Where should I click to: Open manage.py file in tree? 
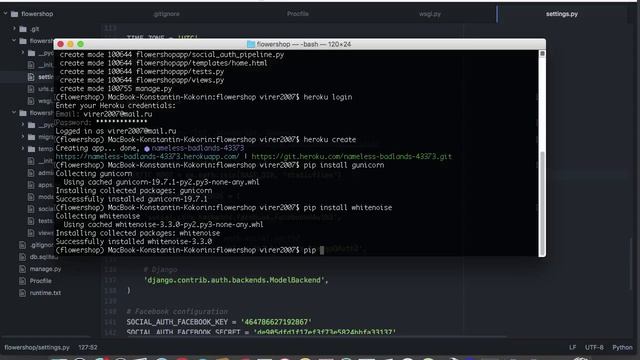tap(45, 269)
